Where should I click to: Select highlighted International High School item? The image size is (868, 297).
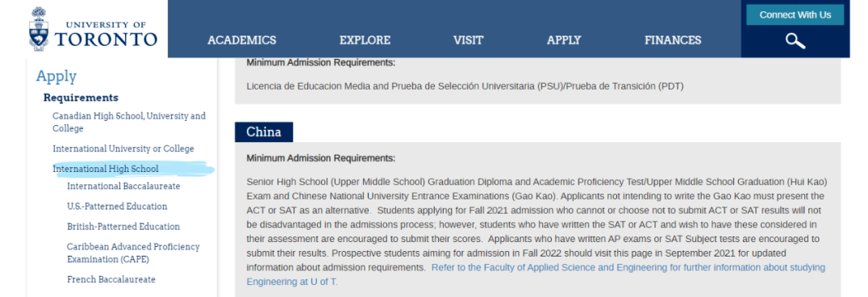[106, 169]
